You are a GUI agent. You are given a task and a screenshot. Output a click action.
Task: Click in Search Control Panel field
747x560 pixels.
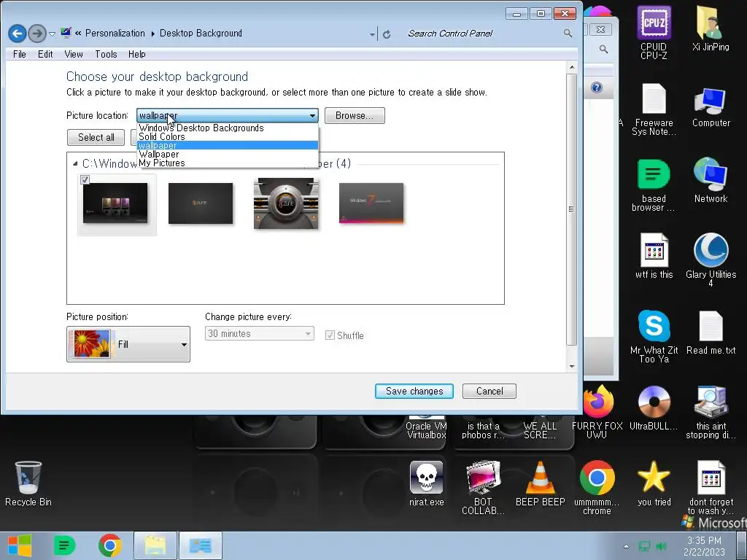point(484,34)
